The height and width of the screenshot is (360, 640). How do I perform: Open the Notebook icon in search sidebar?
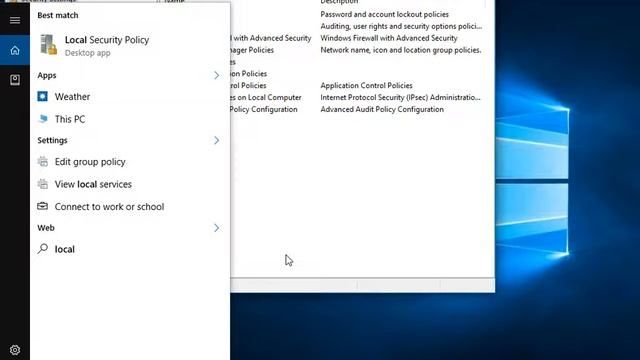tap(15, 80)
